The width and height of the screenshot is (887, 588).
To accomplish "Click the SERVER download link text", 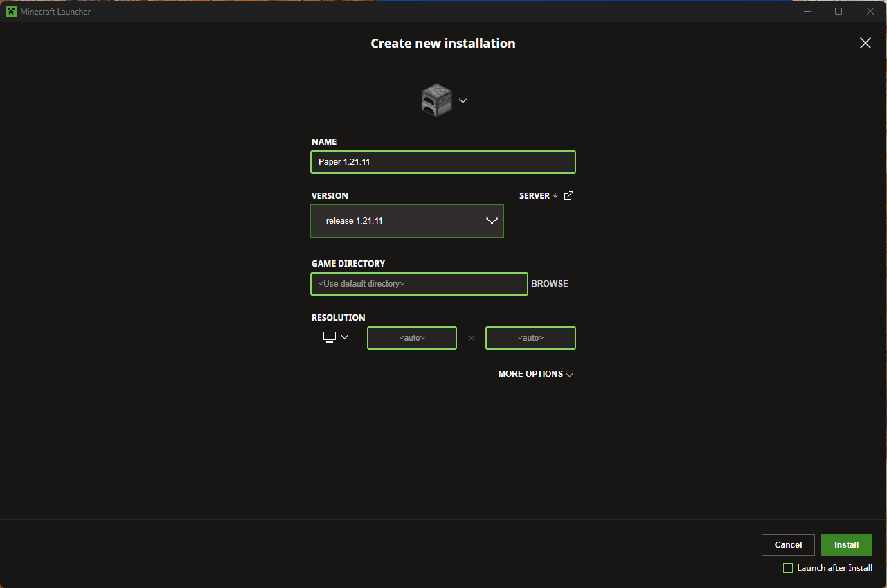I will pos(535,196).
